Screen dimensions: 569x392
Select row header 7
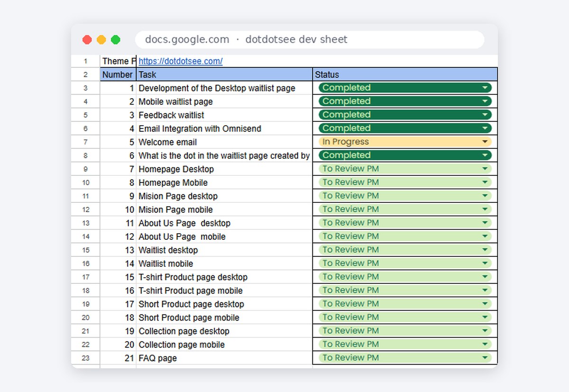coord(86,142)
